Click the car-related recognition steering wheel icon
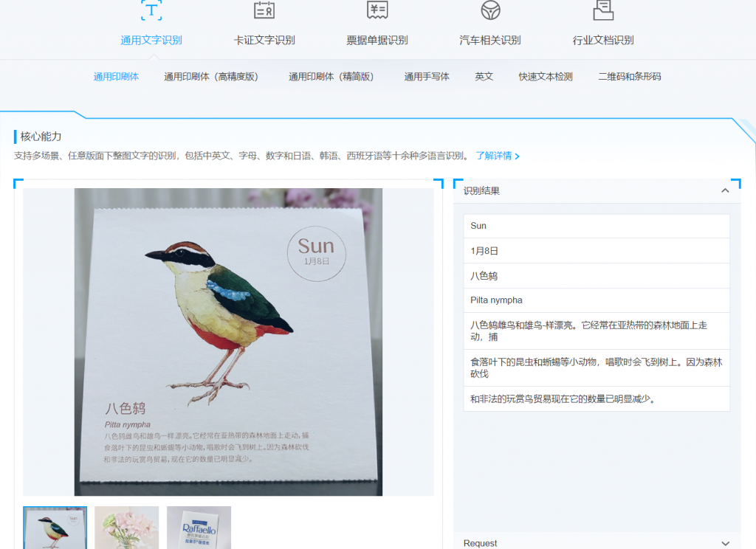756x549 pixels. tap(490, 10)
